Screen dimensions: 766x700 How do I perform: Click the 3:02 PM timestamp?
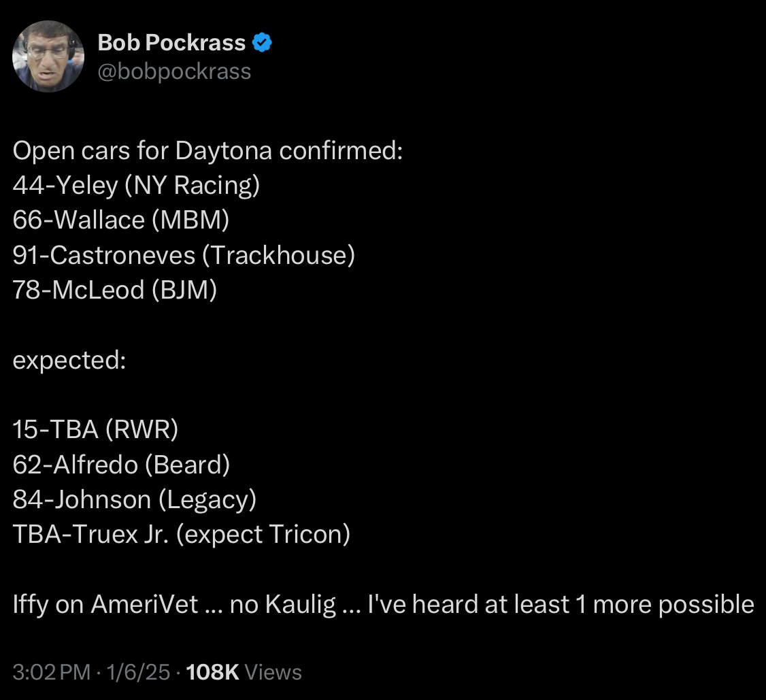pos(51,672)
